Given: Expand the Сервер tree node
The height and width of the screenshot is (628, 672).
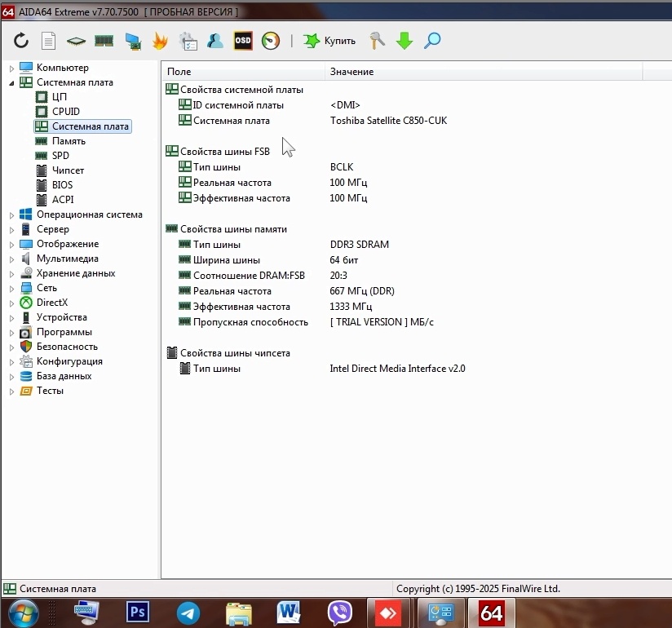Looking at the screenshot, I should (11, 230).
